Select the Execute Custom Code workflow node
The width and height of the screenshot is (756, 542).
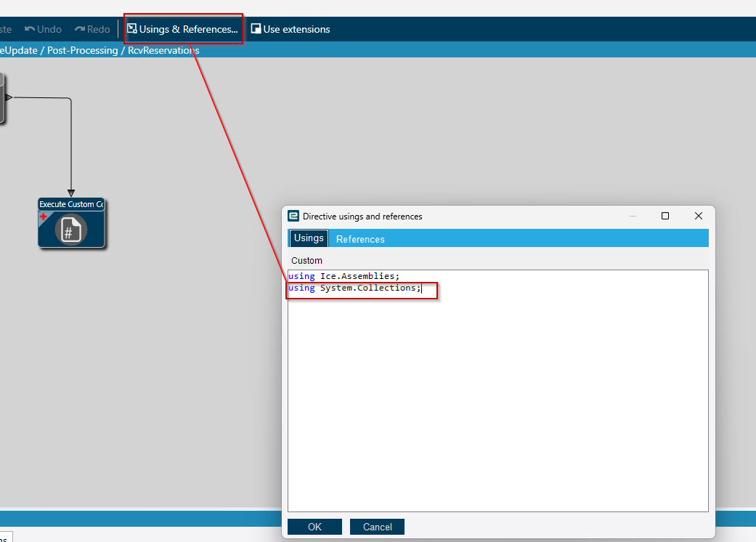tap(71, 223)
